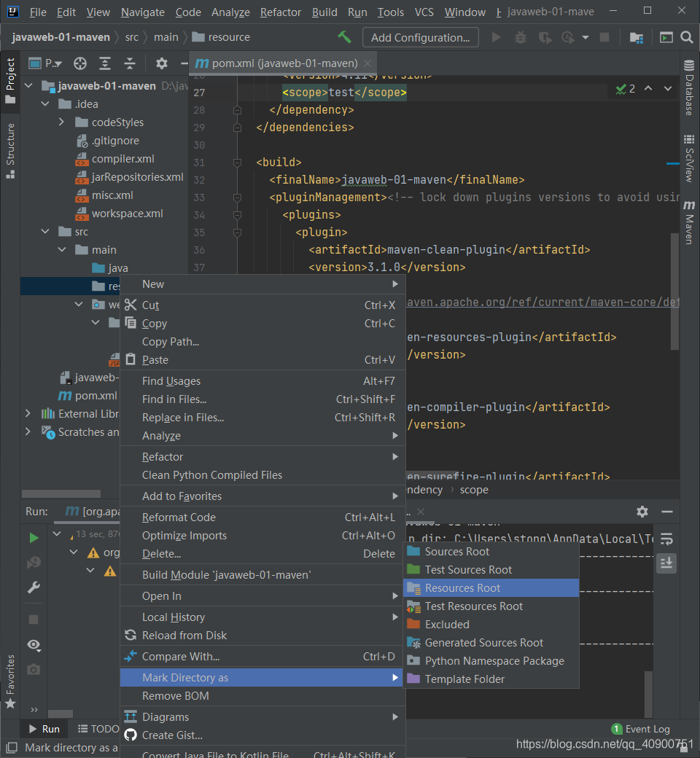Open the Project view dropdown

point(45,63)
